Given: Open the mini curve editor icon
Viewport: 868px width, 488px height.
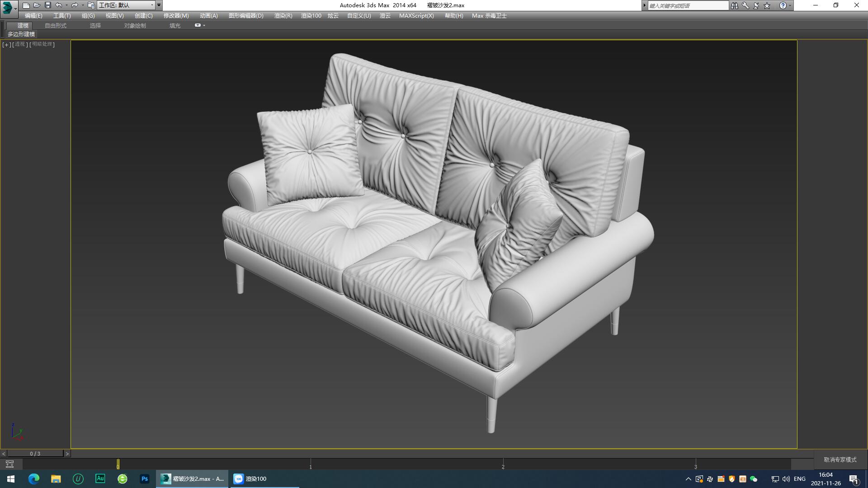Looking at the screenshot, I should pos(10,464).
